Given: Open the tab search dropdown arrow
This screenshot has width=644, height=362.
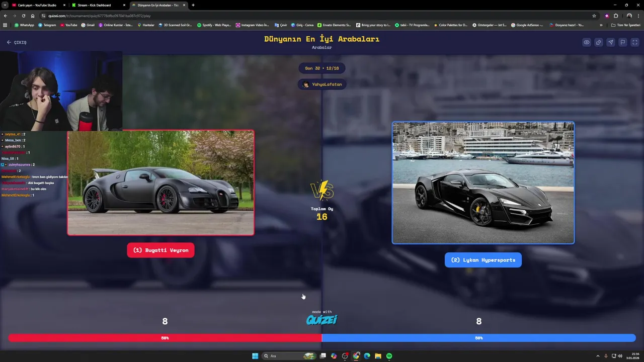Looking at the screenshot, I should (x=5, y=5).
